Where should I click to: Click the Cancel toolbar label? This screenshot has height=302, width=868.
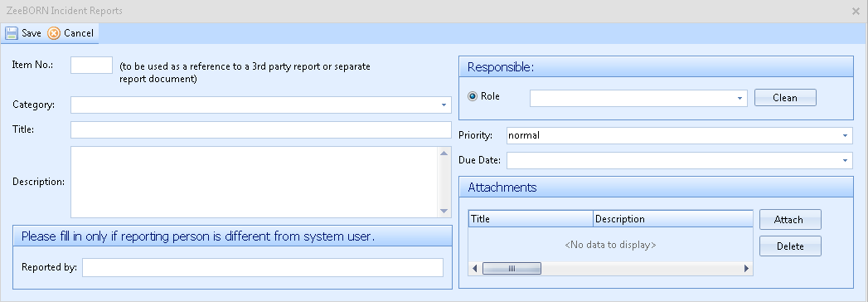[x=79, y=33]
